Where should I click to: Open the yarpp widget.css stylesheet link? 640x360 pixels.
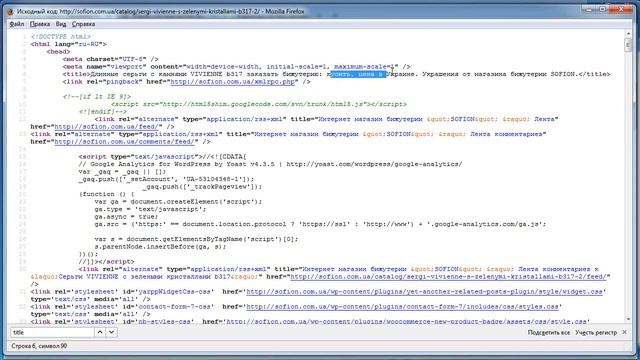[424, 292]
